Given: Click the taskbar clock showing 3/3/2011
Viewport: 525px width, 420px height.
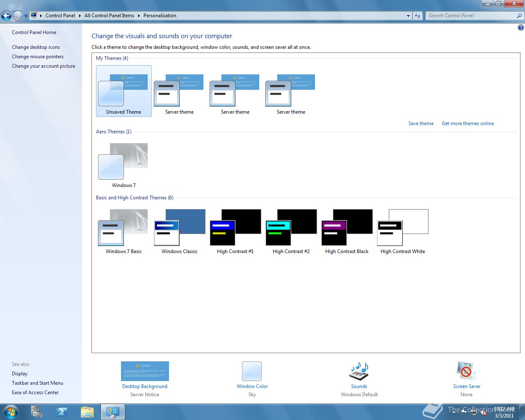Looking at the screenshot, I should [504, 412].
